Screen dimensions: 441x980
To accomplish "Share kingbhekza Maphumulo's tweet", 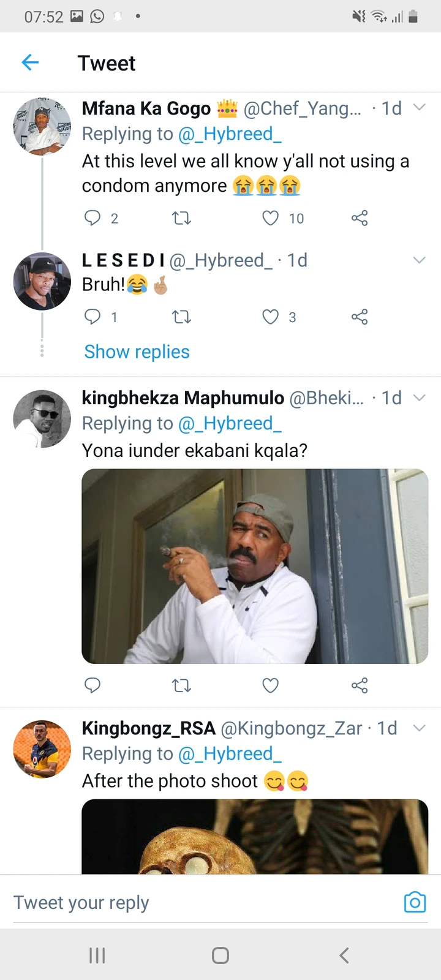I will 360,685.
